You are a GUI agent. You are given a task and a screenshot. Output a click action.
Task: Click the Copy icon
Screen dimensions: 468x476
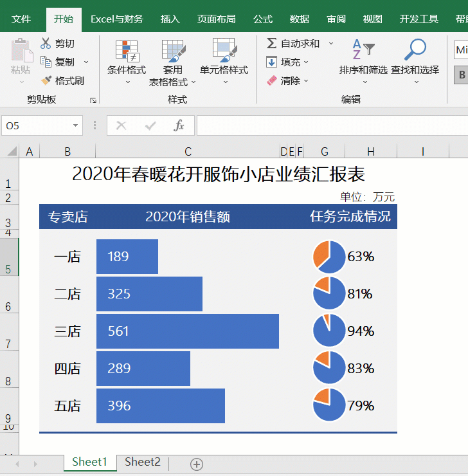[x=46, y=62]
